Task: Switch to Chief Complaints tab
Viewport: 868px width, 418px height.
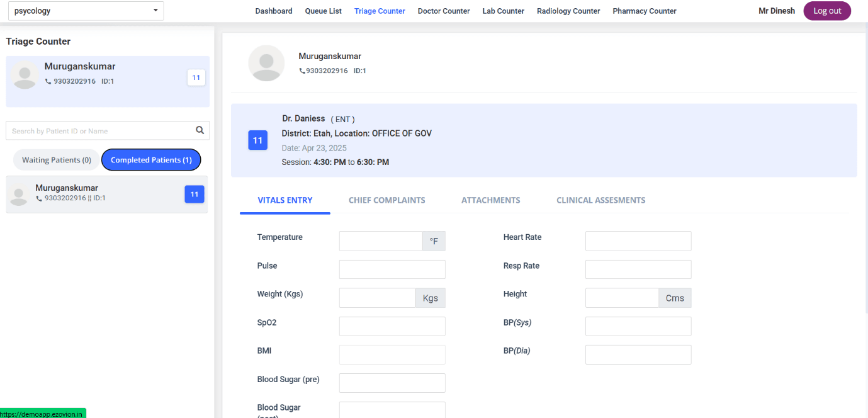Action: (x=386, y=200)
